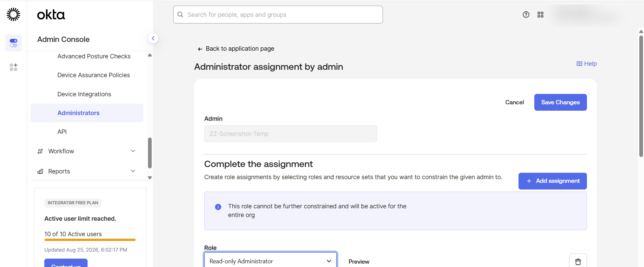
Task: Click the '10 of 10 Active users' text
Action: tap(73, 234)
